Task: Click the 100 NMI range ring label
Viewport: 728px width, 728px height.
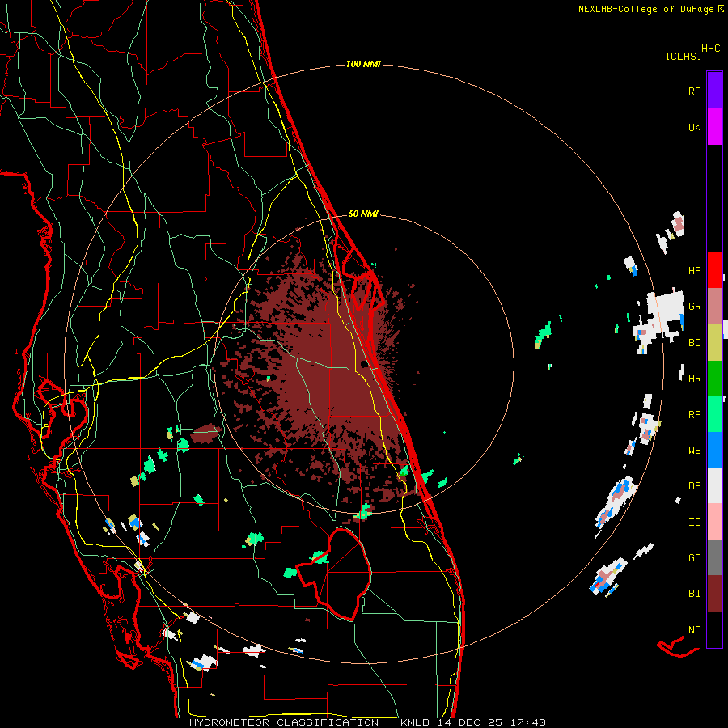Action: [x=363, y=64]
